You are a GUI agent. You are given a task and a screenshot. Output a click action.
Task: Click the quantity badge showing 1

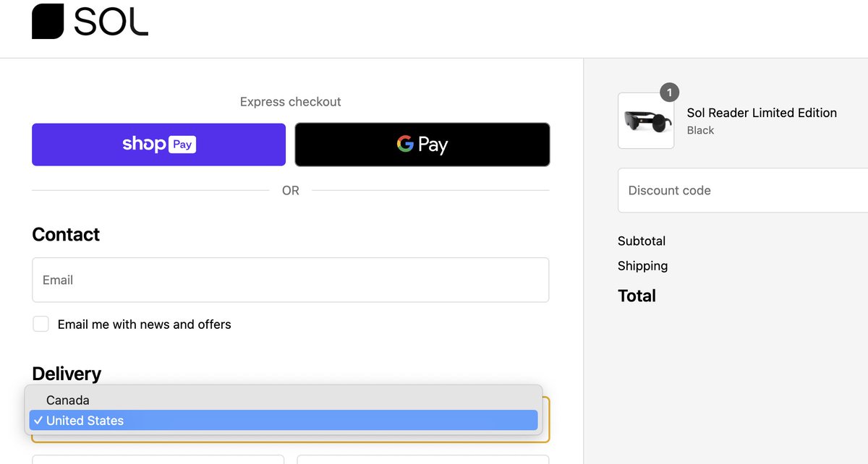coord(670,93)
